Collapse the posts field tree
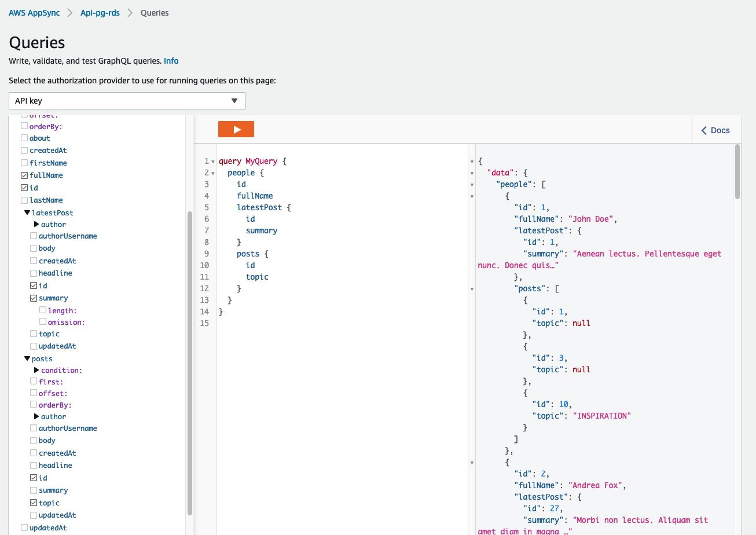The width and height of the screenshot is (756, 535). coord(27,358)
